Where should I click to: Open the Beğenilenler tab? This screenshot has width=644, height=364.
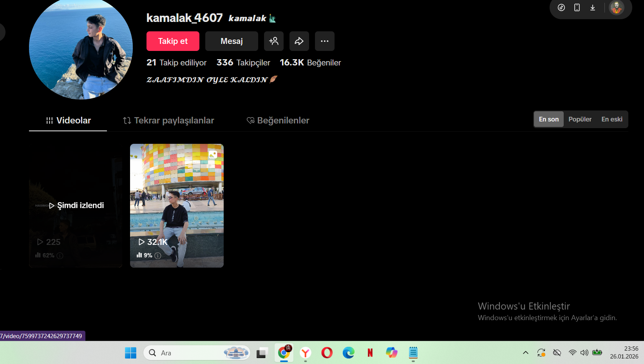278,120
